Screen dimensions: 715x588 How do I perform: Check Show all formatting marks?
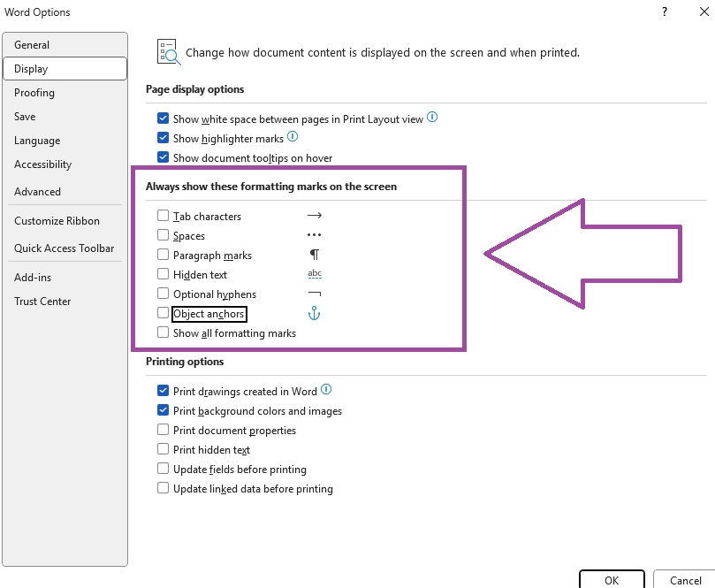coord(163,332)
